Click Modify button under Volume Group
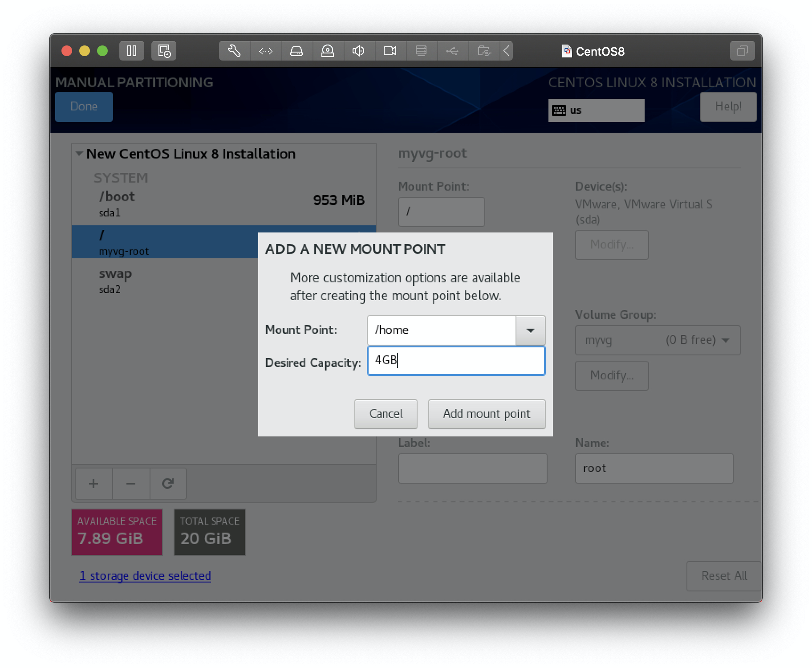Viewport: 812px width, 668px height. click(x=612, y=375)
